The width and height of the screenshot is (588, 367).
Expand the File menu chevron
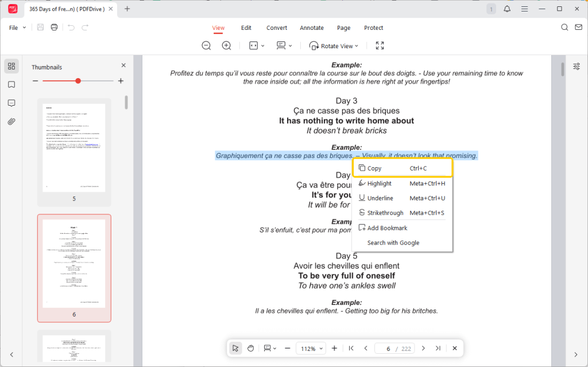coord(24,27)
